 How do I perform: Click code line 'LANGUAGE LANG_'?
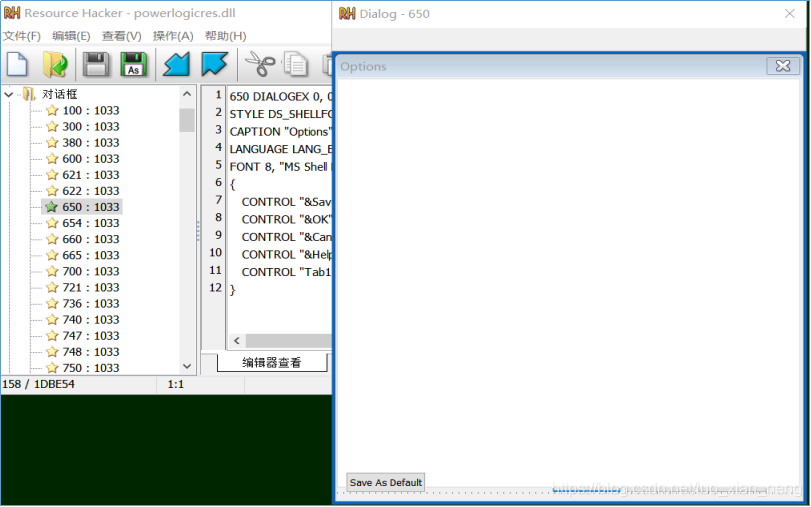[280, 149]
